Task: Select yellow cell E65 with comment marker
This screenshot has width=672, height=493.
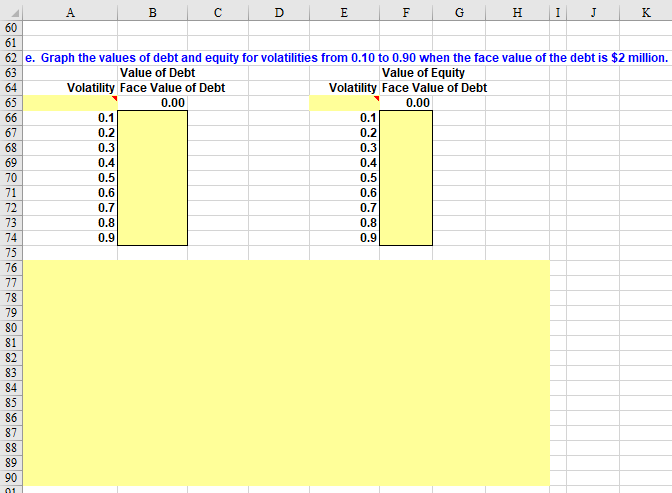Action: click(x=345, y=103)
